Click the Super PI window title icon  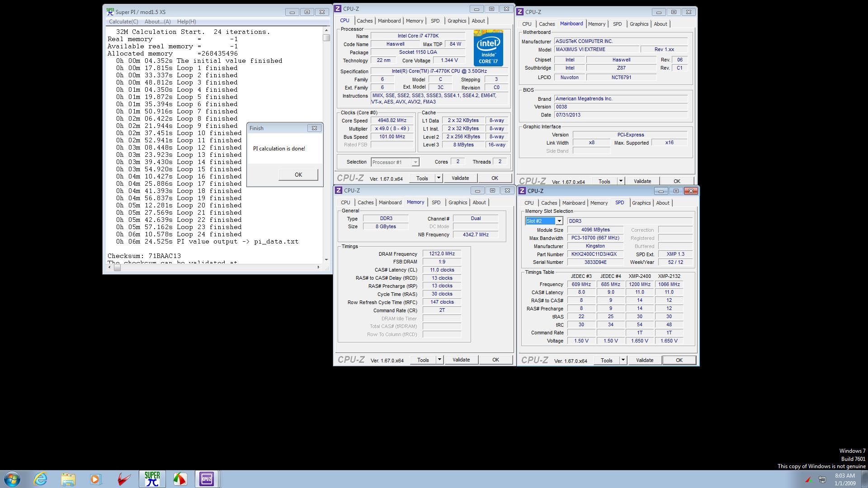click(110, 12)
